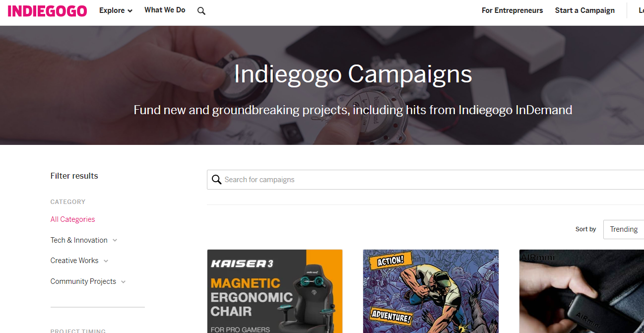The height and width of the screenshot is (333, 644).
Task: Click the Explore menu label
Action: click(112, 10)
